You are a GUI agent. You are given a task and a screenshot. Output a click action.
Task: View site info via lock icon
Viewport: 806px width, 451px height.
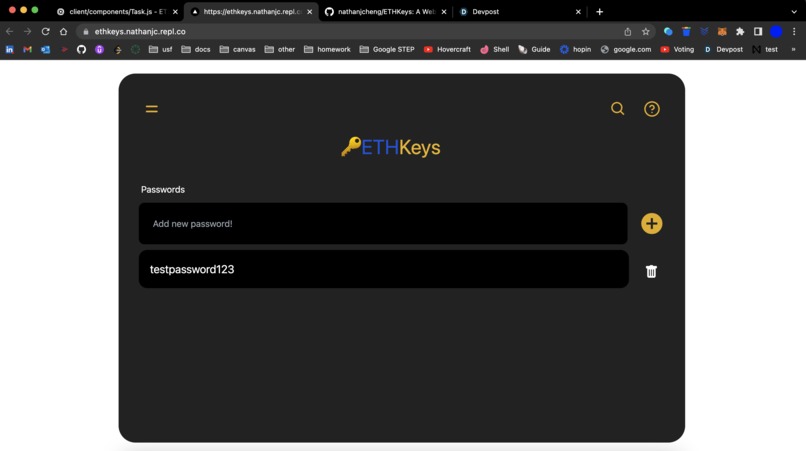tap(86, 31)
